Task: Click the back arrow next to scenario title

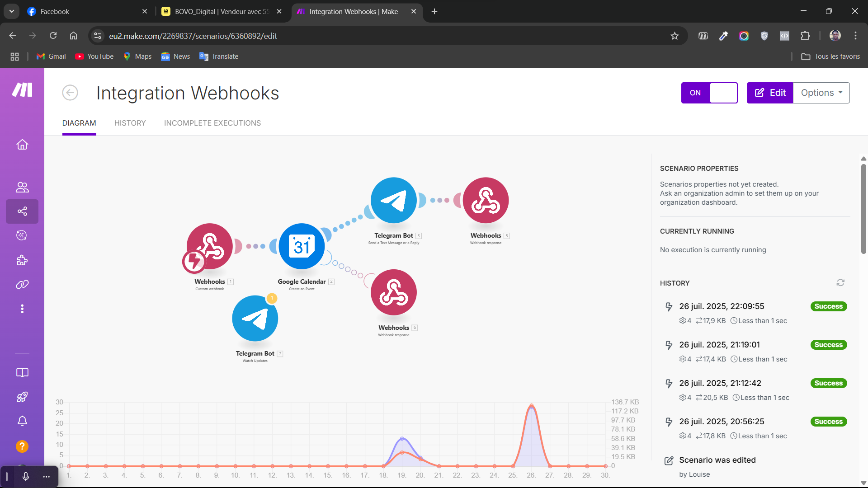Action: pyautogui.click(x=70, y=93)
